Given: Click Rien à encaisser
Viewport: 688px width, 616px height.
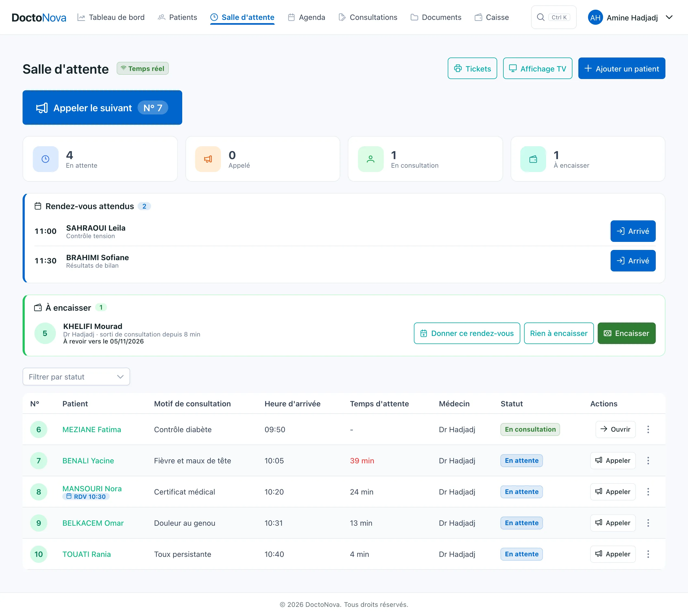Looking at the screenshot, I should 559,333.
